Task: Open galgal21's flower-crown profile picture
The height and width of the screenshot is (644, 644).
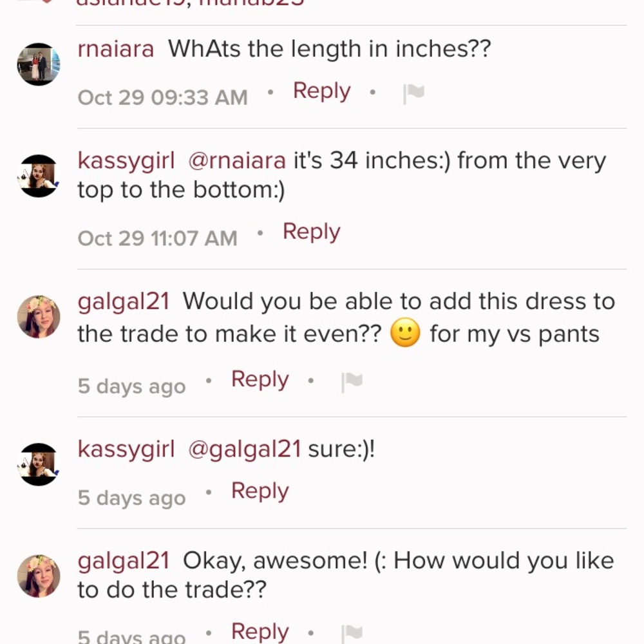Action: [37, 317]
